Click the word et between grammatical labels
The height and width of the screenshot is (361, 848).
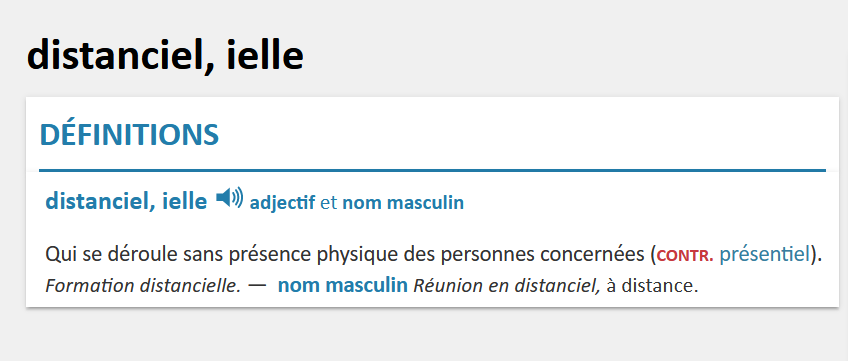click(329, 203)
